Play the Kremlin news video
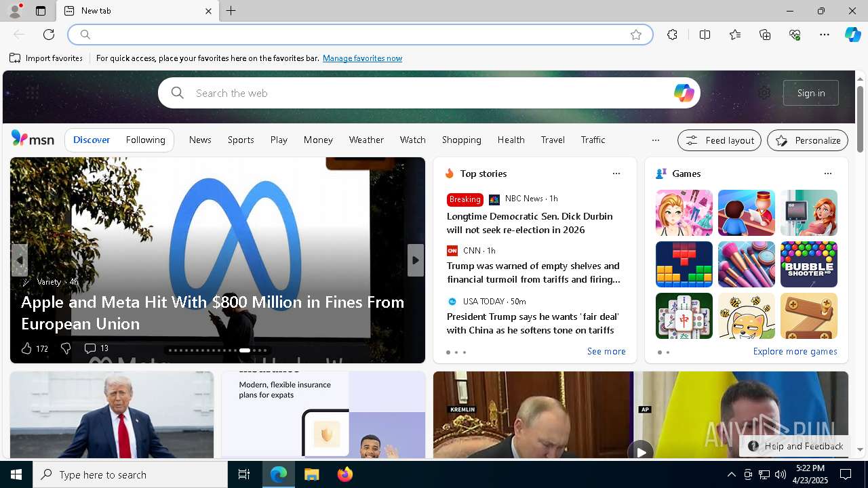This screenshot has height=488, width=868. point(640,450)
